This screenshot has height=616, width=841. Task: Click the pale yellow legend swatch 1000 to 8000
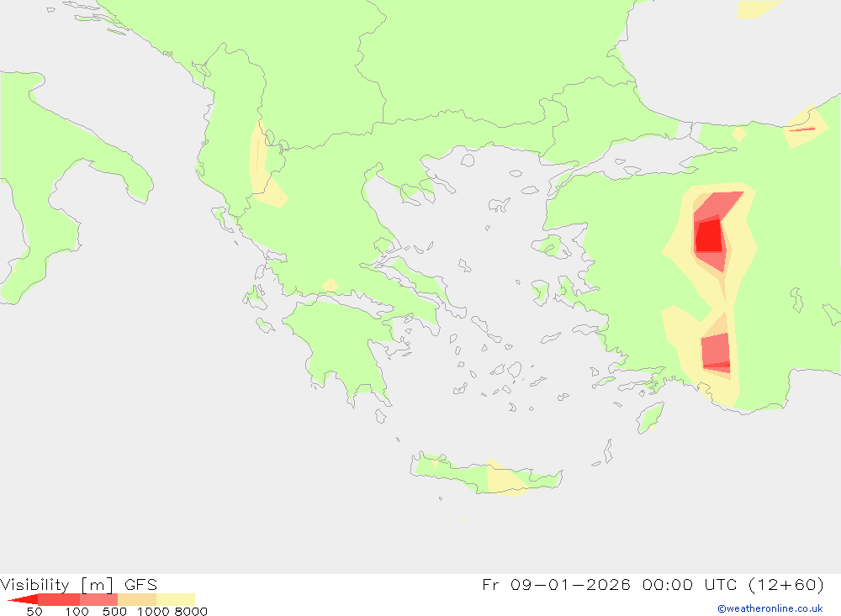tap(176, 599)
